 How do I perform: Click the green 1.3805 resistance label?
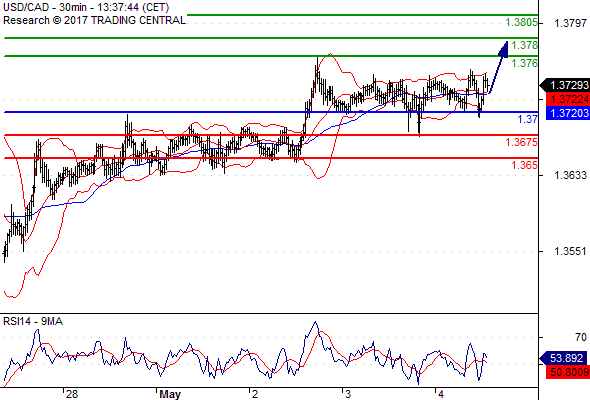click(522, 23)
